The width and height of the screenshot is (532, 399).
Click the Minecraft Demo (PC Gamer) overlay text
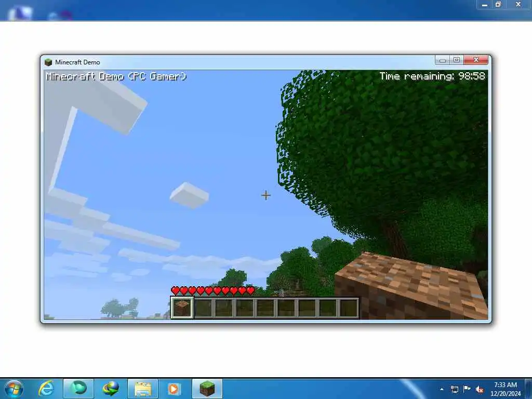pyautogui.click(x=116, y=76)
